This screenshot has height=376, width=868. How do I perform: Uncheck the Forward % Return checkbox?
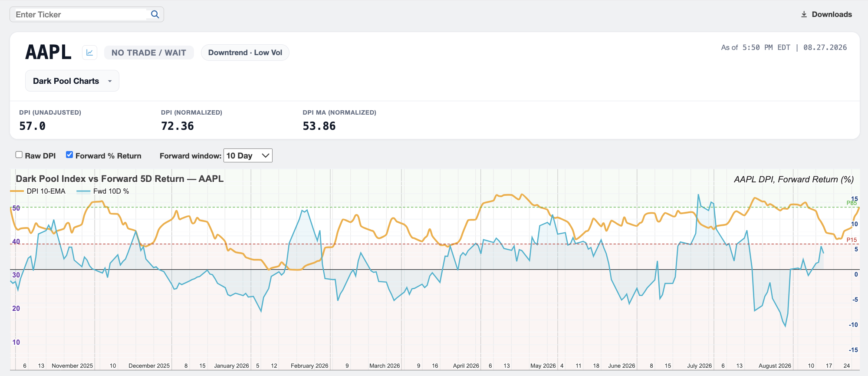point(69,155)
